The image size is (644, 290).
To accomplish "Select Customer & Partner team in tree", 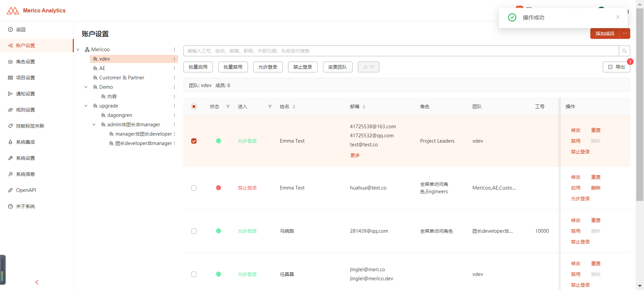I will pyautogui.click(x=122, y=78).
